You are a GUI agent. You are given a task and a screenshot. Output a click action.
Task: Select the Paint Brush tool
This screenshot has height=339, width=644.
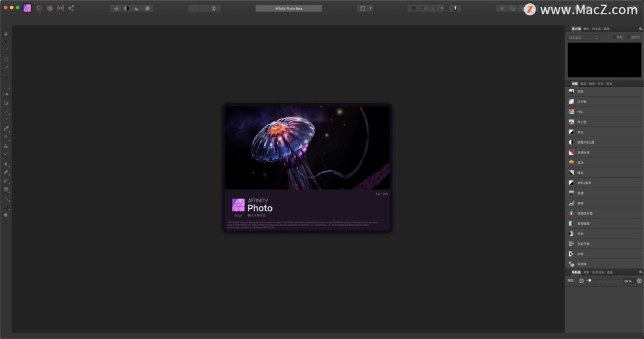(x=6, y=111)
